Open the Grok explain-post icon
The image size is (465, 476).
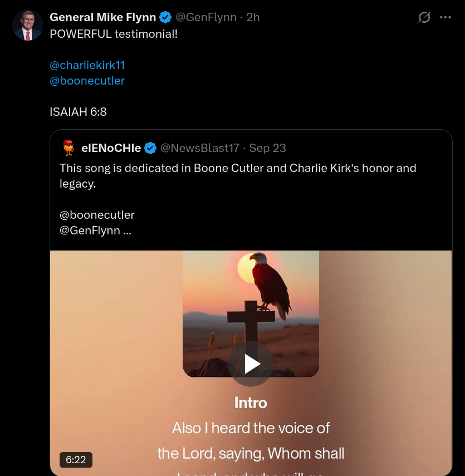(424, 18)
